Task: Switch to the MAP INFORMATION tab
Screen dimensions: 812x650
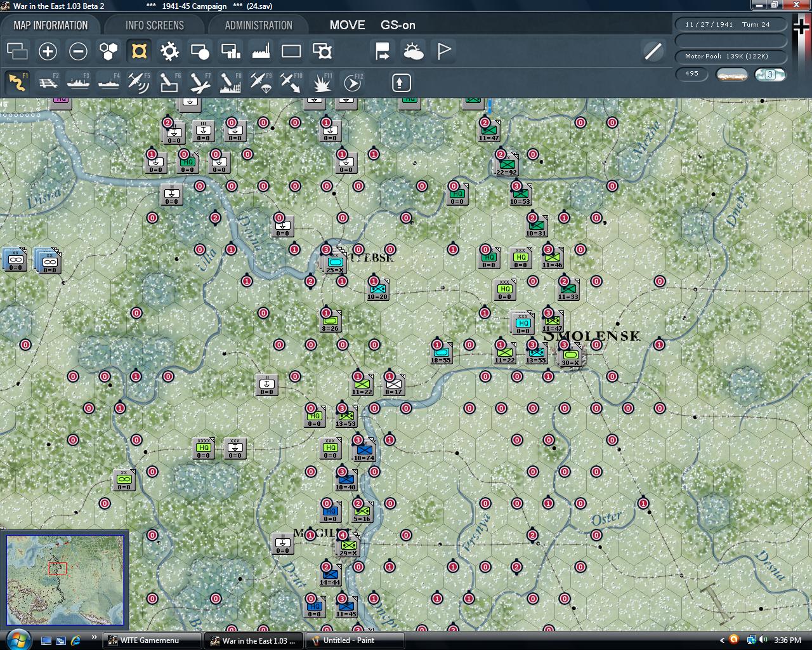Action: pyautogui.click(x=51, y=25)
